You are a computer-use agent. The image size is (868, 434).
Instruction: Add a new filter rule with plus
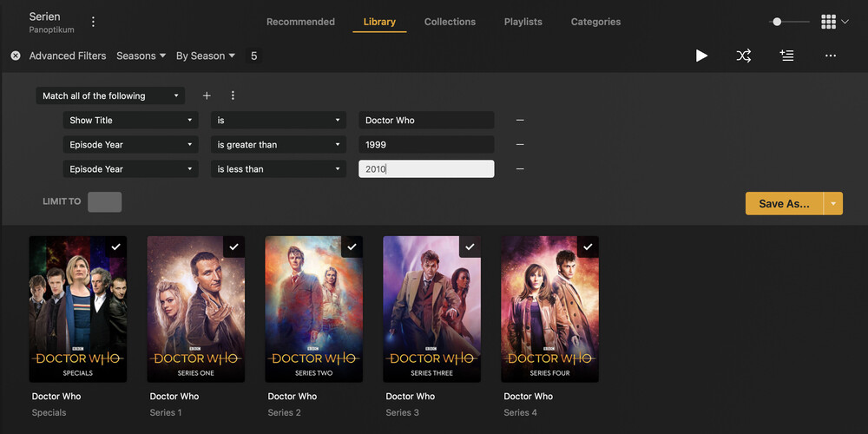point(207,95)
